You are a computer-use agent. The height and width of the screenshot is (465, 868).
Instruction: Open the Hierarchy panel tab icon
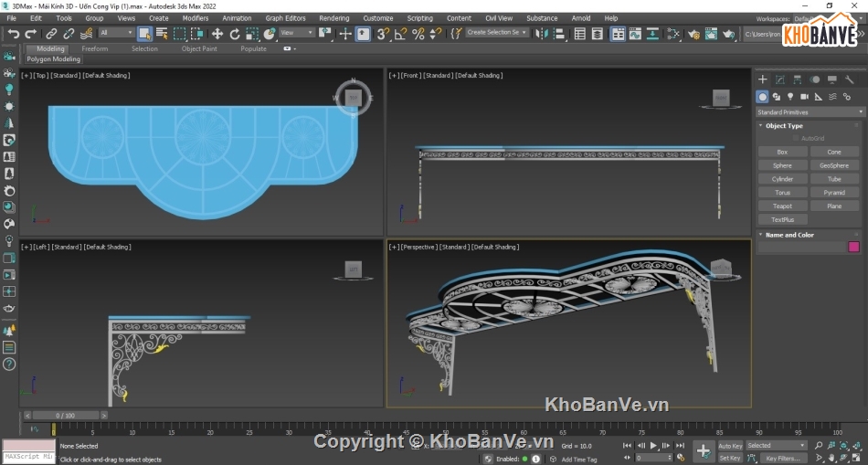pyautogui.click(x=797, y=79)
